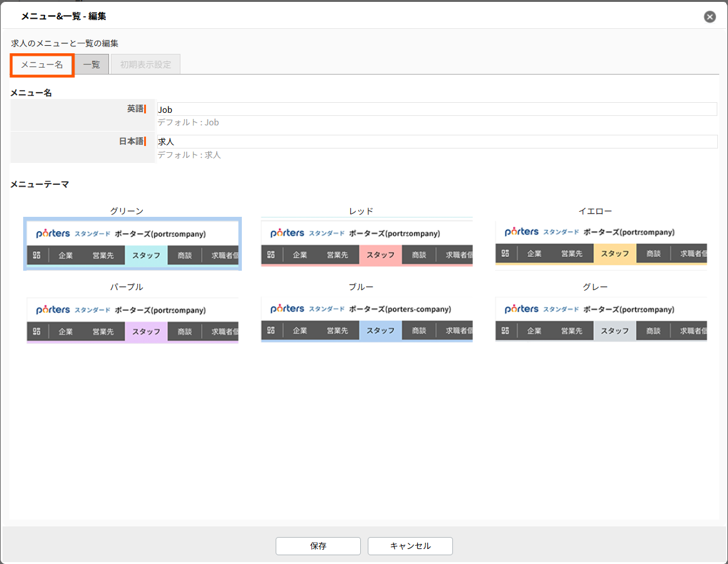This screenshot has width=728, height=564.
Task: Click the 日本語 menu name input field
Action: [x=437, y=142]
